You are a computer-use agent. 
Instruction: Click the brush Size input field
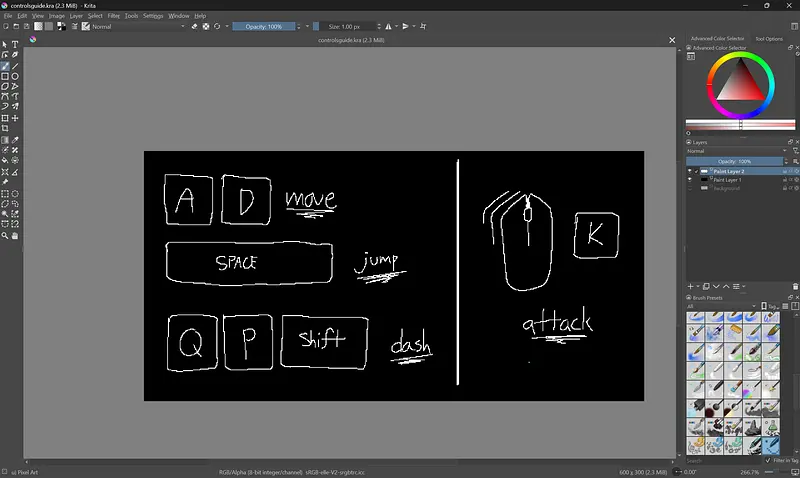(x=350, y=27)
